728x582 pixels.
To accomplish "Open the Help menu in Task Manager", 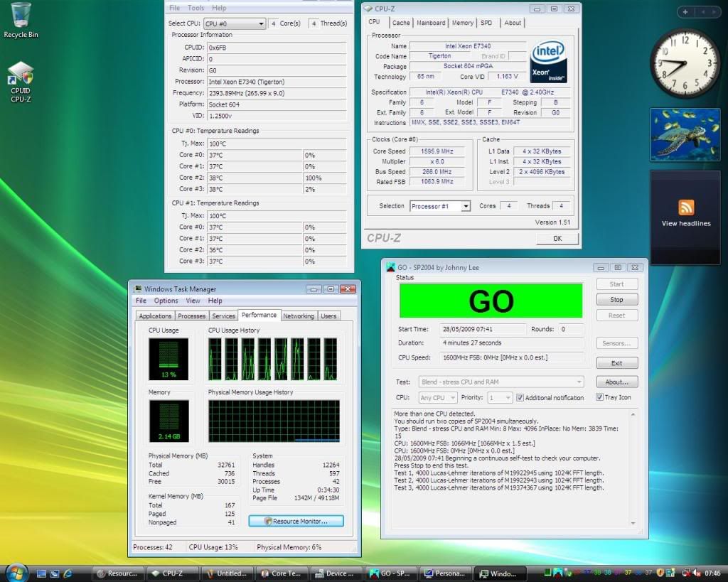I will tap(215, 301).
